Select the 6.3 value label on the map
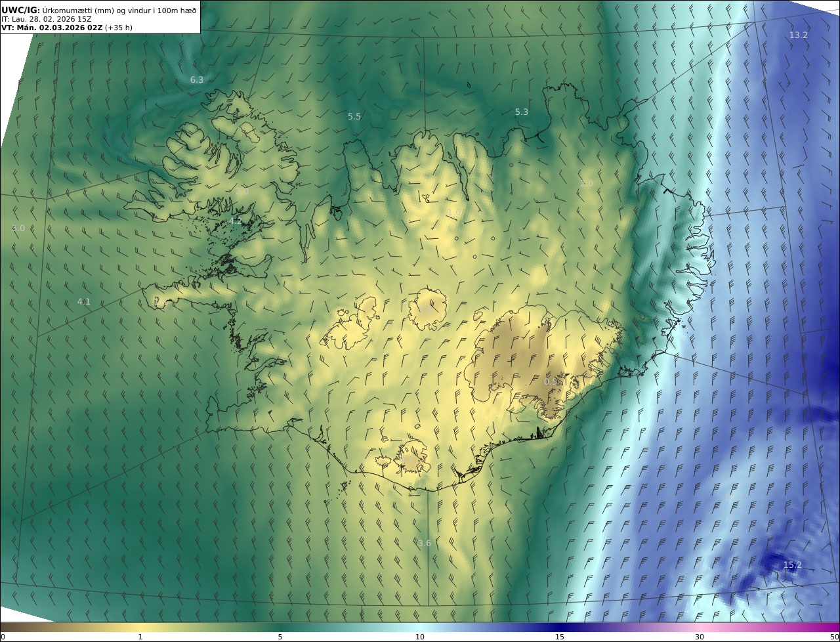 pos(197,79)
